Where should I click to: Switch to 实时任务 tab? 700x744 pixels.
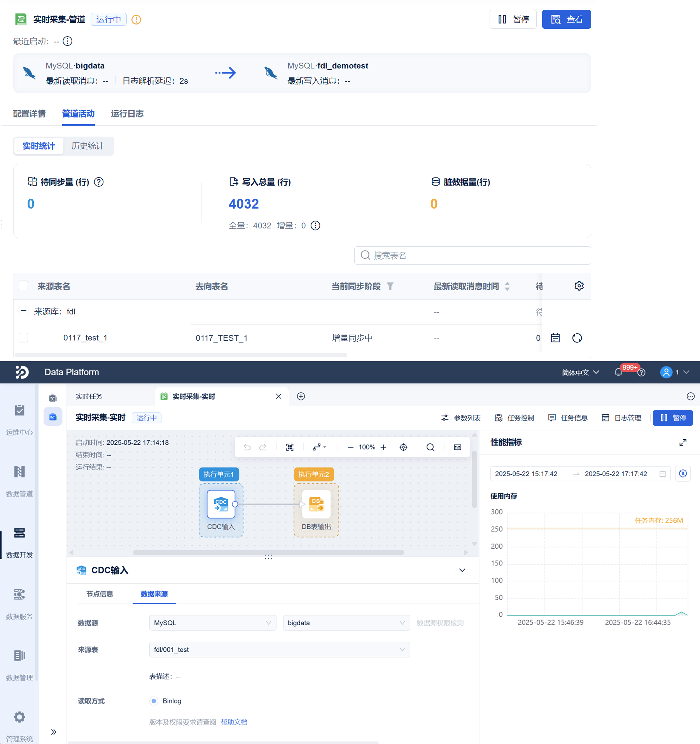pyautogui.click(x=89, y=396)
